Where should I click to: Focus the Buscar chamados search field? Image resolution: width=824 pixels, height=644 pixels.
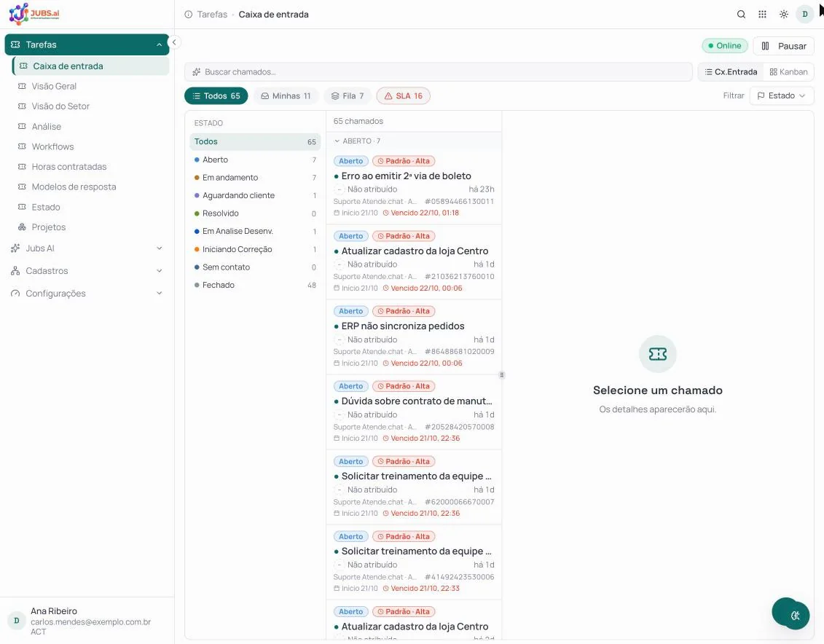coord(438,72)
